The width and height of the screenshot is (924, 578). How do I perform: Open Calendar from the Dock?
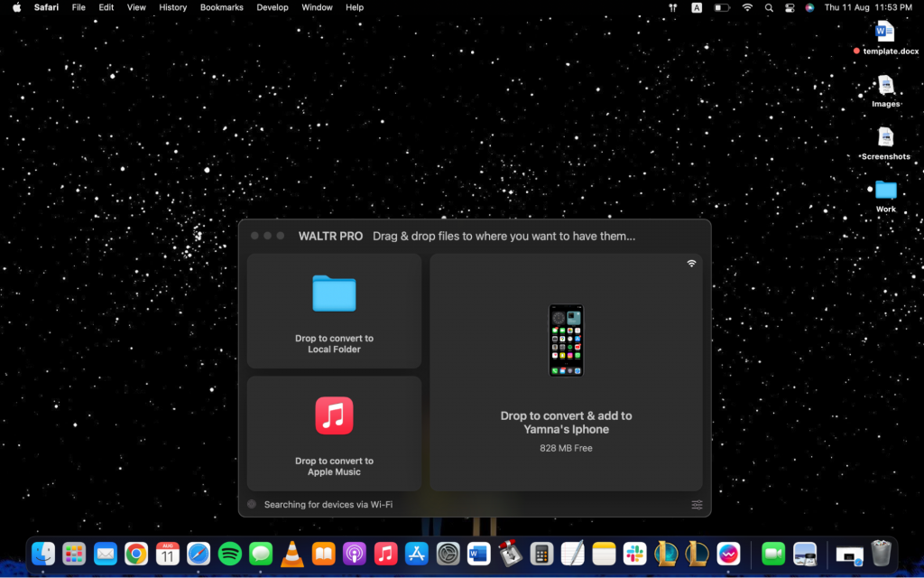coord(167,554)
